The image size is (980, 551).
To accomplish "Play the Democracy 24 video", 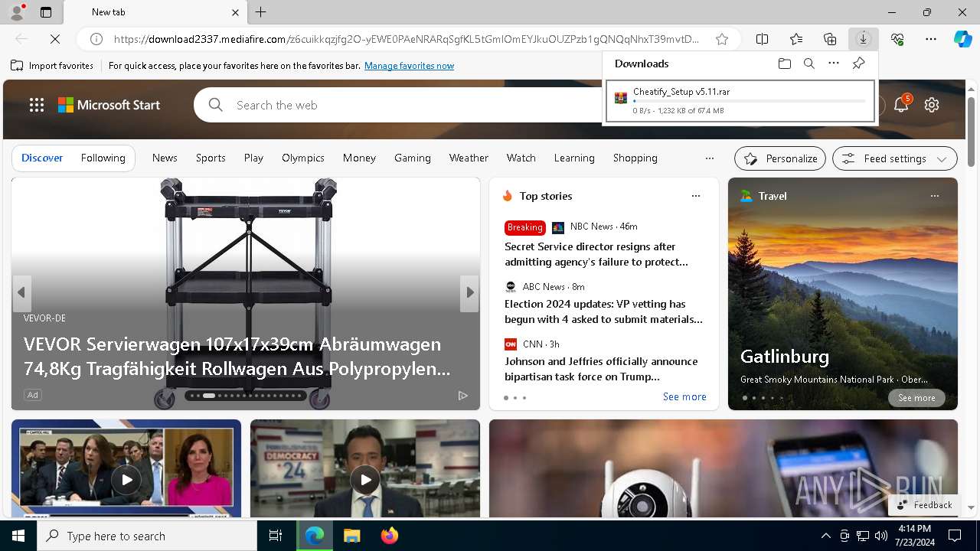I will click(x=365, y=480).
